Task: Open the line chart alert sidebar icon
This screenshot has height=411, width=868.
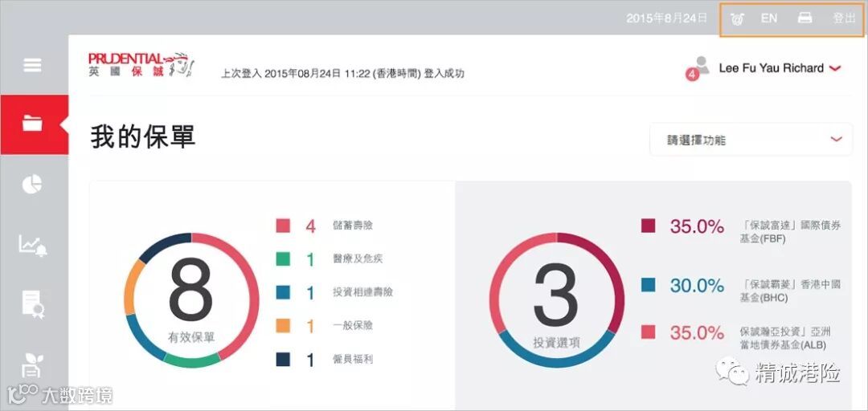Action: click(x=33, y=245)
